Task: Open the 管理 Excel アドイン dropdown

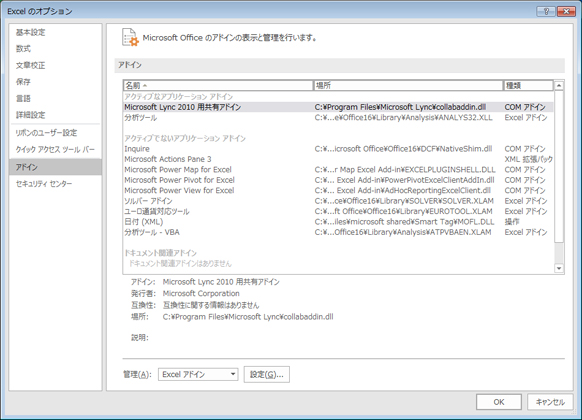Action: pyautogui.click(x=198, y=374)
